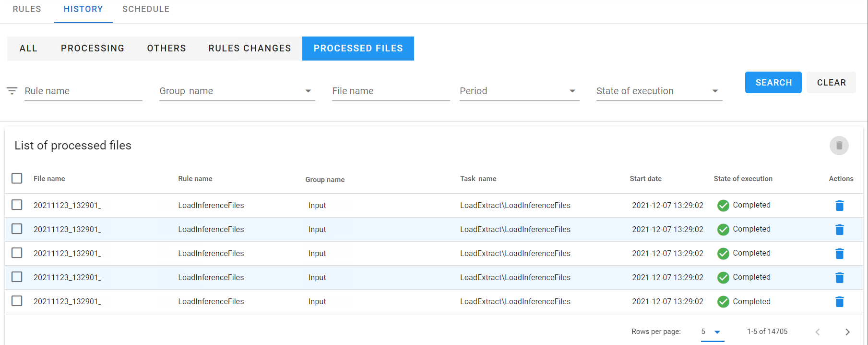The height and width of the screenshot is (345, 868).
Task: Delete the fifth processed file row
Action: coord(839,302)
